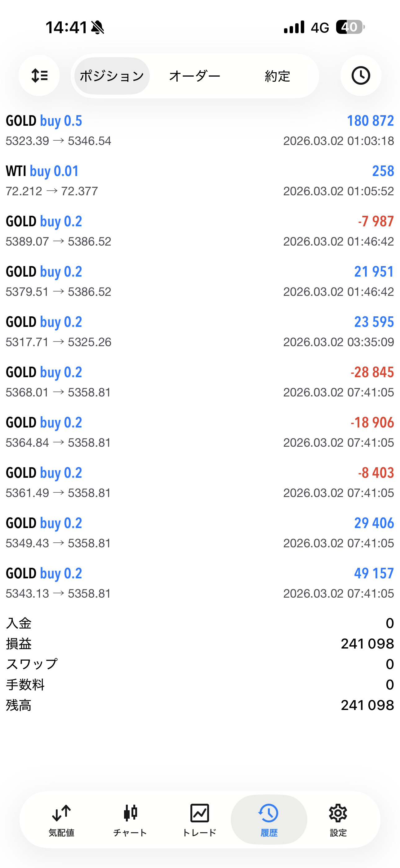Go to the トレード trade icon
The height and width of the screenshot is (868, 400).
(x=199, y=820)
